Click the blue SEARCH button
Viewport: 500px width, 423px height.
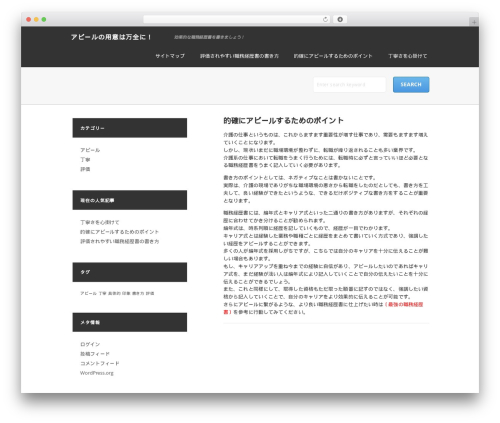point(411,85)
